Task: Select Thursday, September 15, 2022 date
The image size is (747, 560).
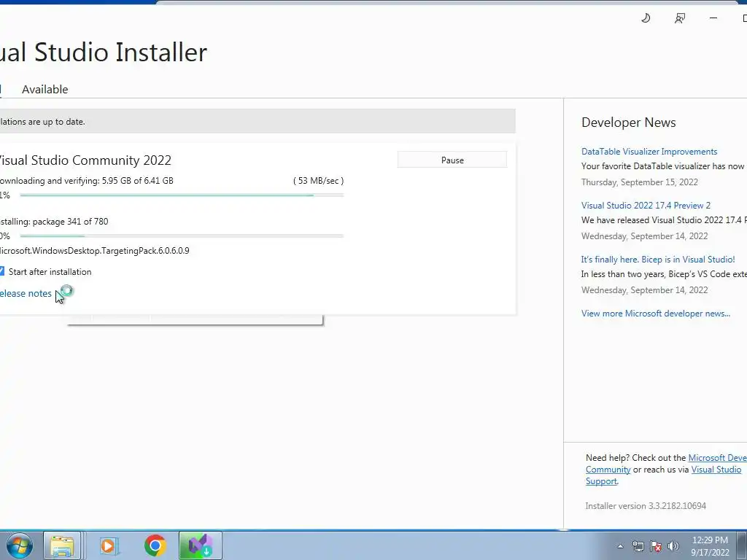Action: coord(639,182)
